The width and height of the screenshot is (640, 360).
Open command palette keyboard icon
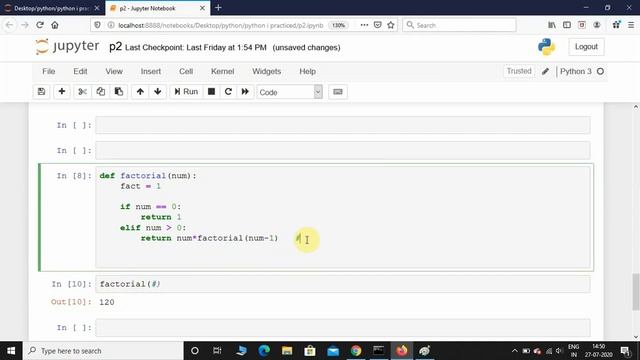point(338,92)
